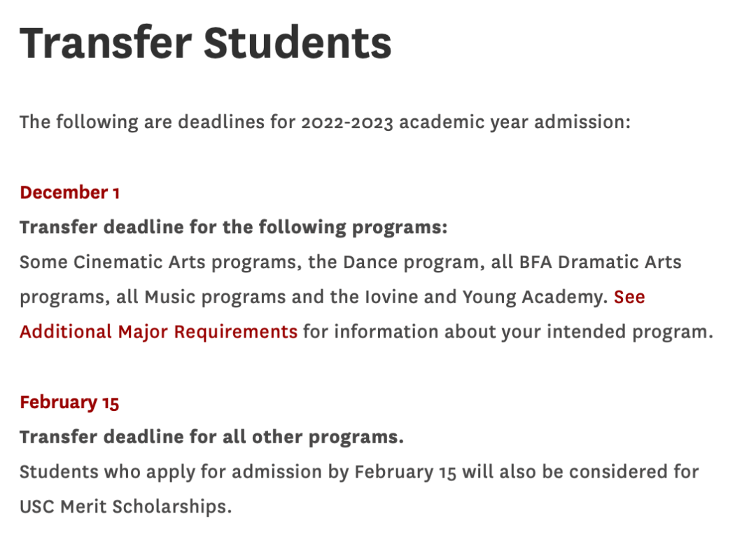This screenshot has width=756, height=549.
Task: Click "Students who apply for admission" sentence start
Action: pos(171,472)
